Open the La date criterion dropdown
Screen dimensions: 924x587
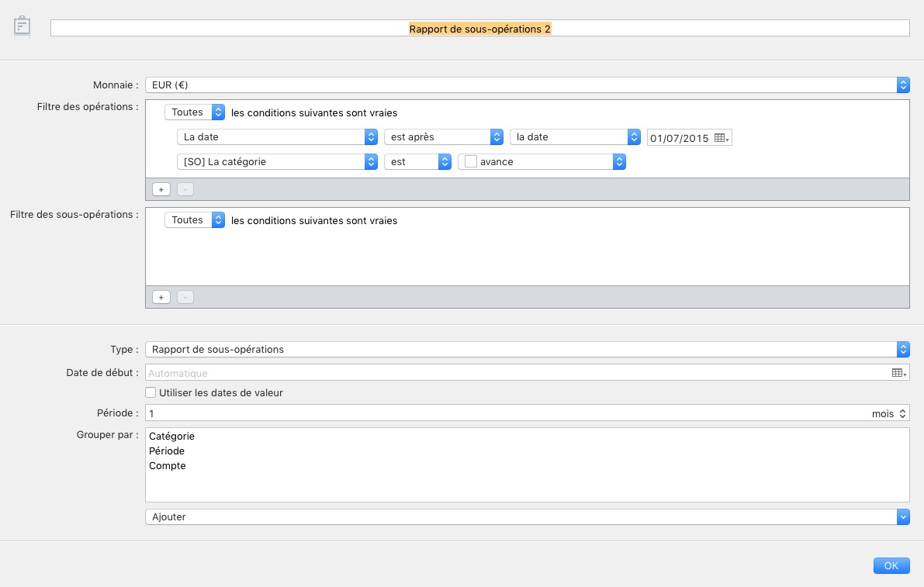[277, 136]
